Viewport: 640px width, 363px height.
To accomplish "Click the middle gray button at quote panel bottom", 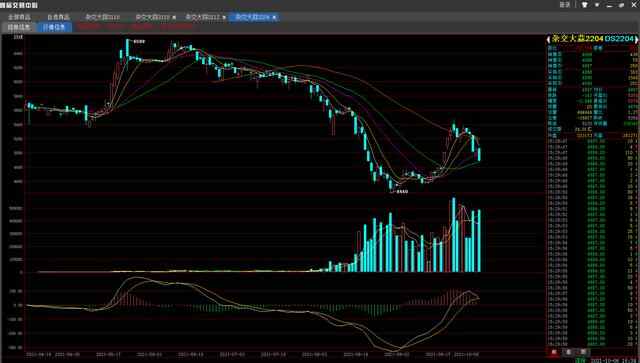I will 569,352.
